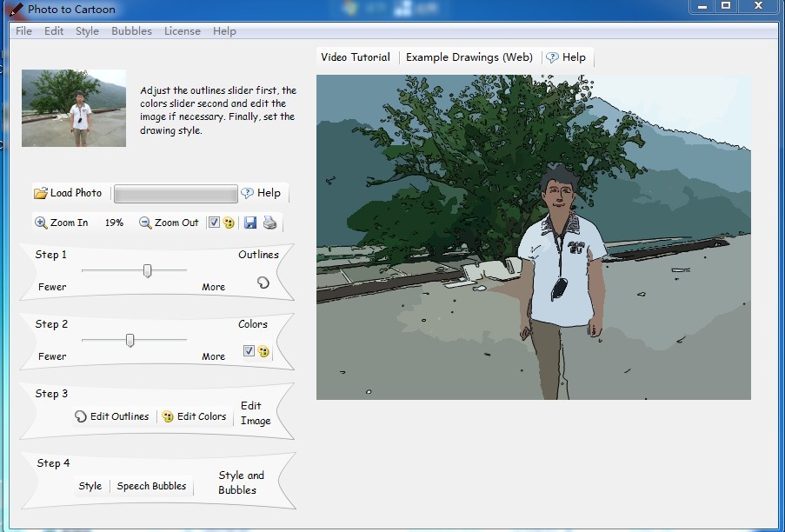Click the Step 1 Outlines slider handle
The width and height of the screenshot is (785, 532).
coord(147,270)
